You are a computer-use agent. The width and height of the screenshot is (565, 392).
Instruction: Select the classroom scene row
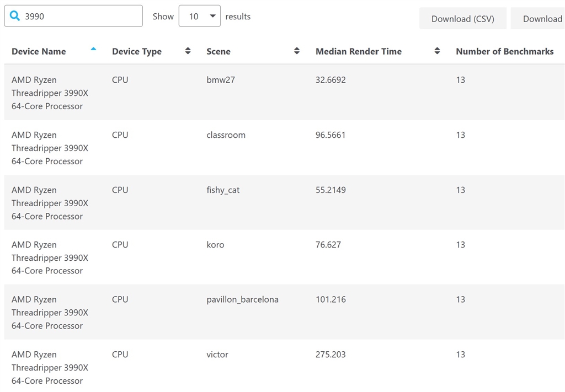point(226,135)
